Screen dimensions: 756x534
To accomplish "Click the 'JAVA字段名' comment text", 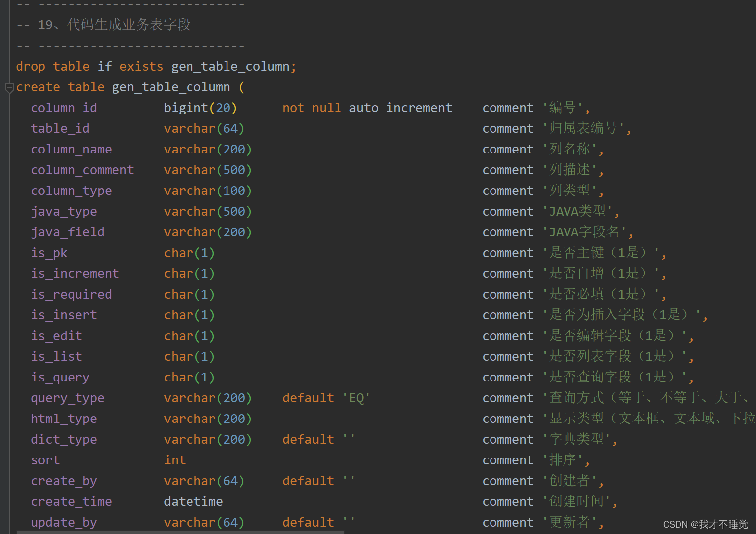I will coord(587,232).
